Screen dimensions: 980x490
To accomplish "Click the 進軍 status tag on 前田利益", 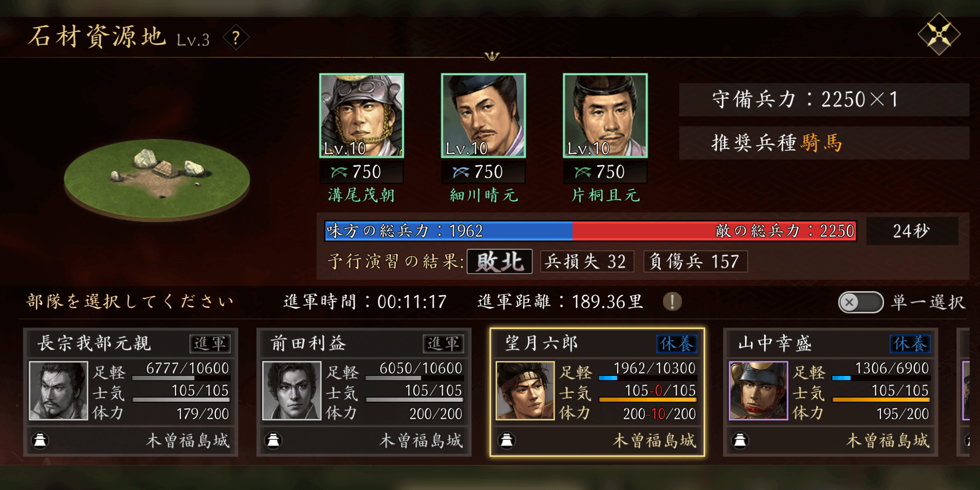I will point(444,343).
